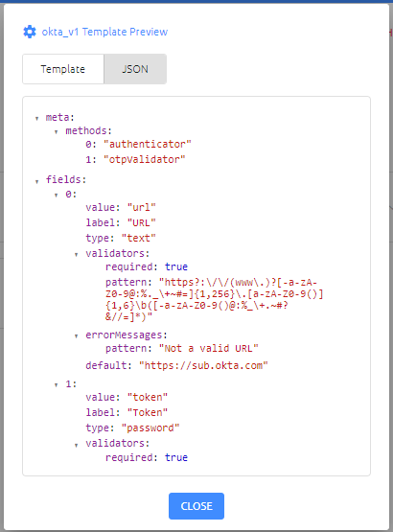Screen dimensions: 393x532
Task: Click the "Not a valid URL" message
Action: click(209, 349)
